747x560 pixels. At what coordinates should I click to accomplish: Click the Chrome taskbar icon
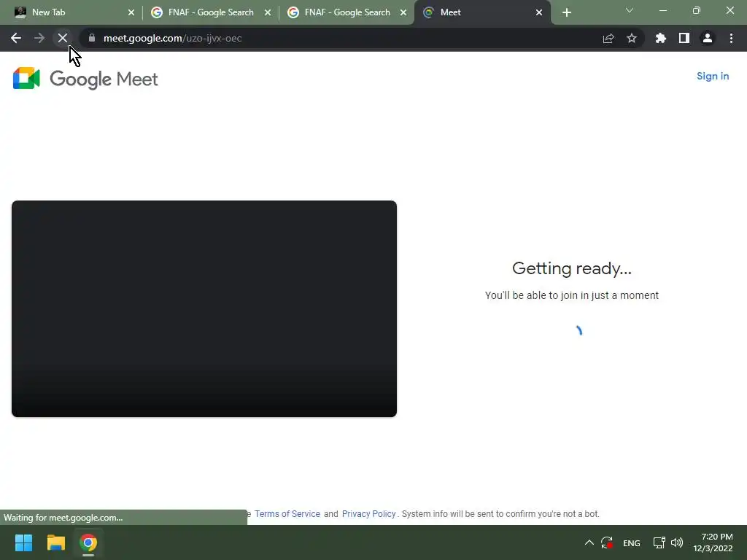click(x=88, y=542)
